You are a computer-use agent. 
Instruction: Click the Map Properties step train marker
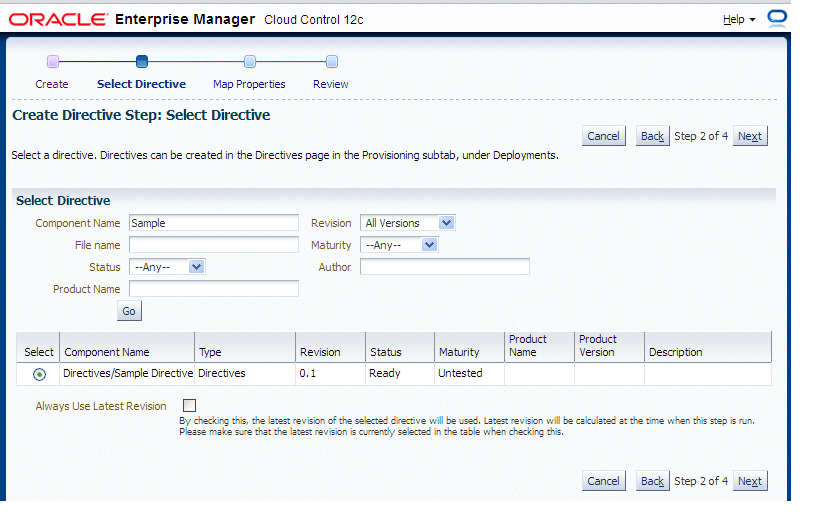tap(250, 62)
